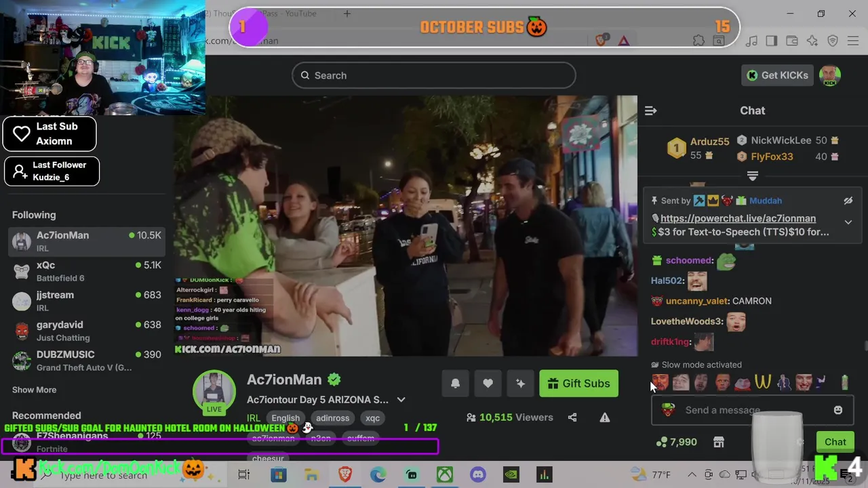Open Microsoft Edge from the taskbar
Image resolution: width=868 pixels, height=488 pixels.
click(378, 475)
